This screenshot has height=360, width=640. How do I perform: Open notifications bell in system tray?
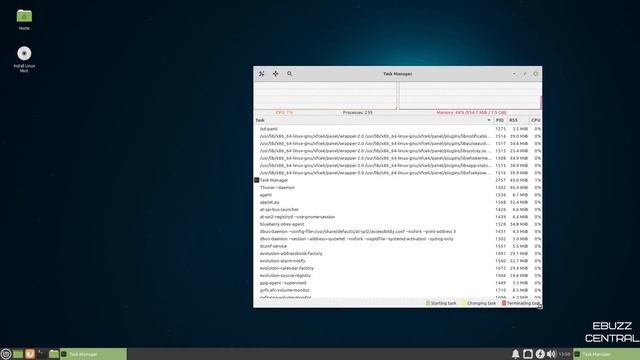(x=516, y=354)
